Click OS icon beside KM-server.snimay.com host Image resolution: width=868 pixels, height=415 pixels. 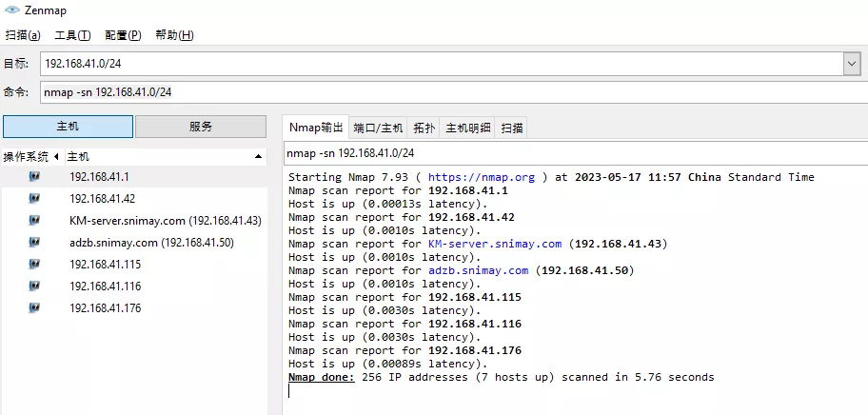click(34, 220)
